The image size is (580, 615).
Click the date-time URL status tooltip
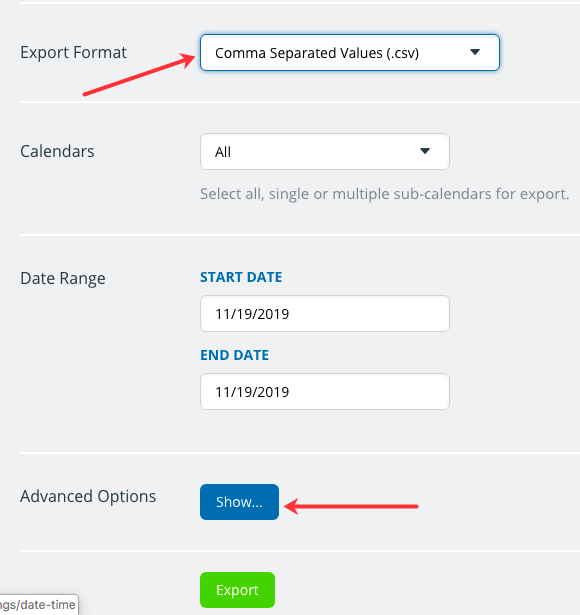(x=39, y=604)
